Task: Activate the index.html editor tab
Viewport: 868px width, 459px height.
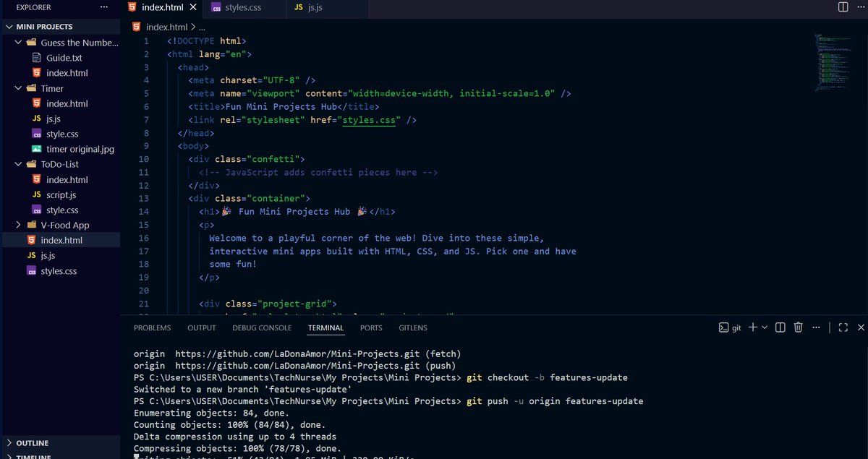Action: (x=162, y=8)
